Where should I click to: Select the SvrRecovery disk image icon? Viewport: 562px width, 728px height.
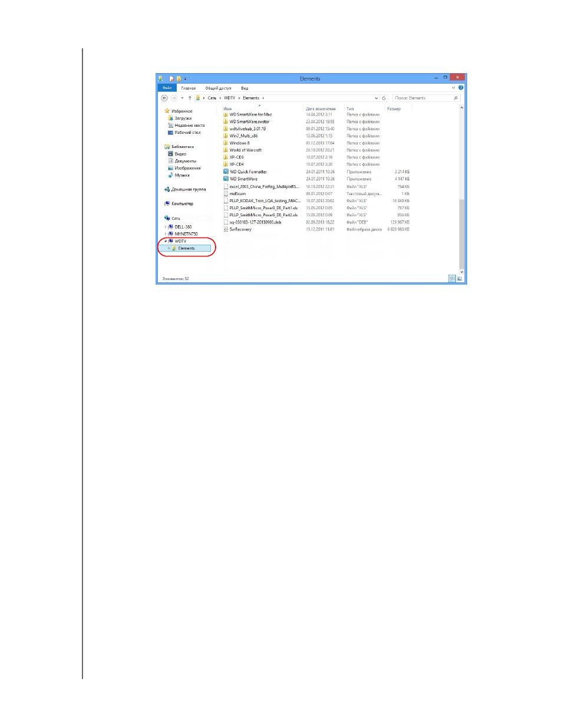click(x=226, y=229)
